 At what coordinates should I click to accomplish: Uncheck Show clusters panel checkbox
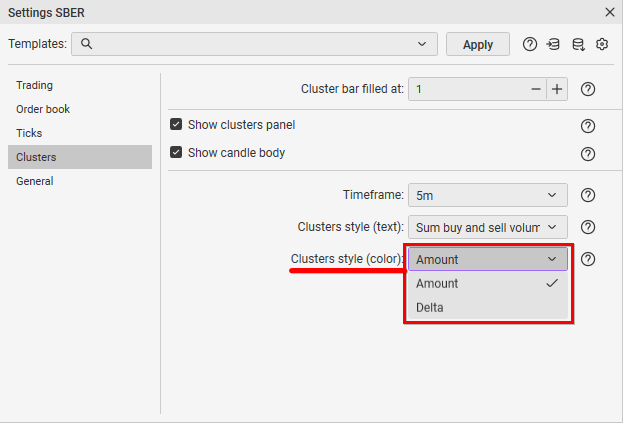click(x=176, y=125)
